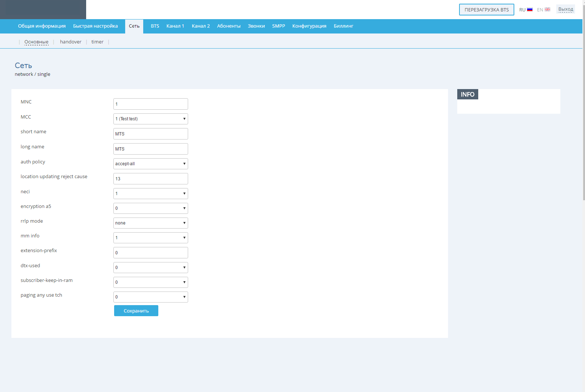Screen dimensions: 585x392
Task: Open the Абоненты tab
Action: 229,26
